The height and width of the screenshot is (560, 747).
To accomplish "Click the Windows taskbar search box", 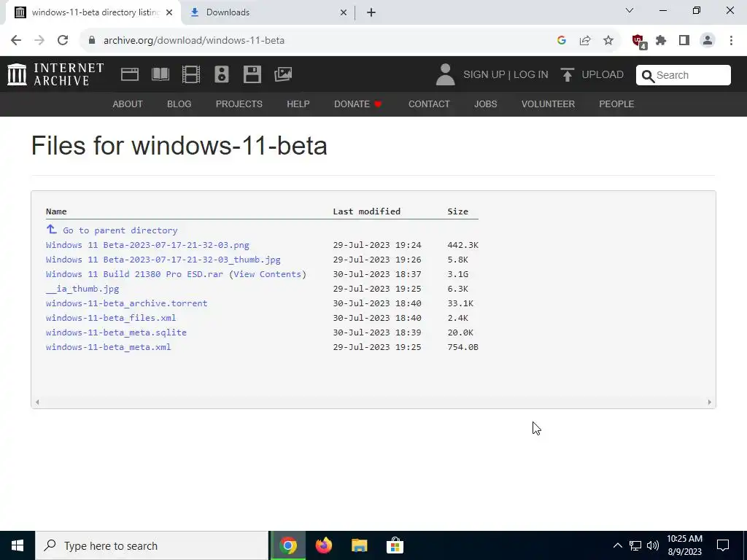I will pos(152,545).
